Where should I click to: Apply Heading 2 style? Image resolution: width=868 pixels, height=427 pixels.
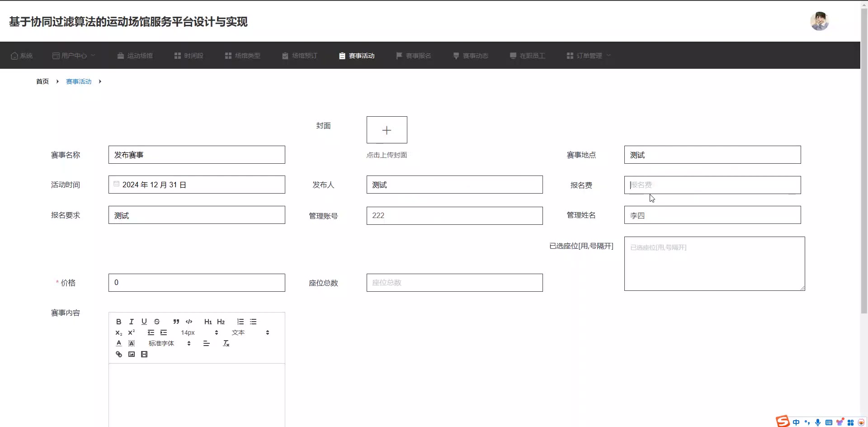[x=221, y=322]
